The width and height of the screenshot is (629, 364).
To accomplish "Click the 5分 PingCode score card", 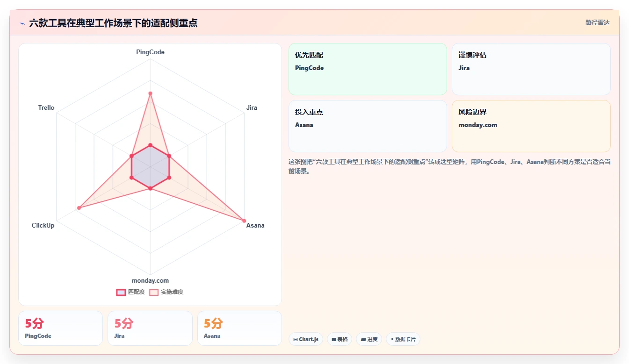I will [x=61, y=328].
